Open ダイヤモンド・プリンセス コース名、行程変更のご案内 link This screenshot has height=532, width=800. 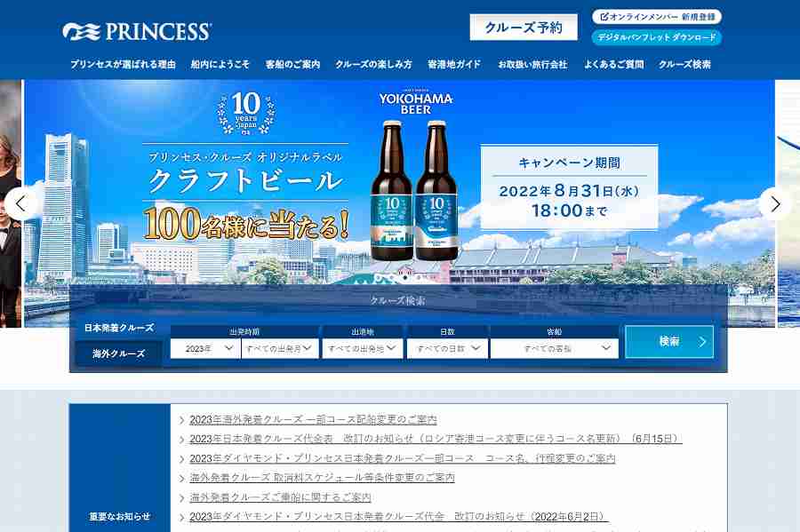click(x=403, y=458)
